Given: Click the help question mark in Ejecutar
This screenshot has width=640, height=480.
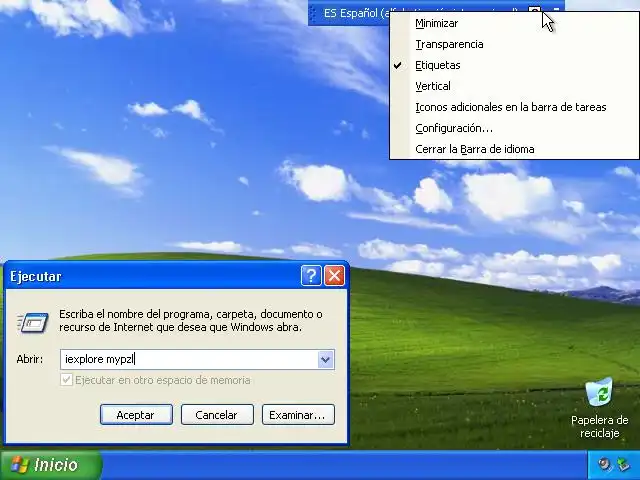Looking at the screenshot, I should (x=311, y=276).
